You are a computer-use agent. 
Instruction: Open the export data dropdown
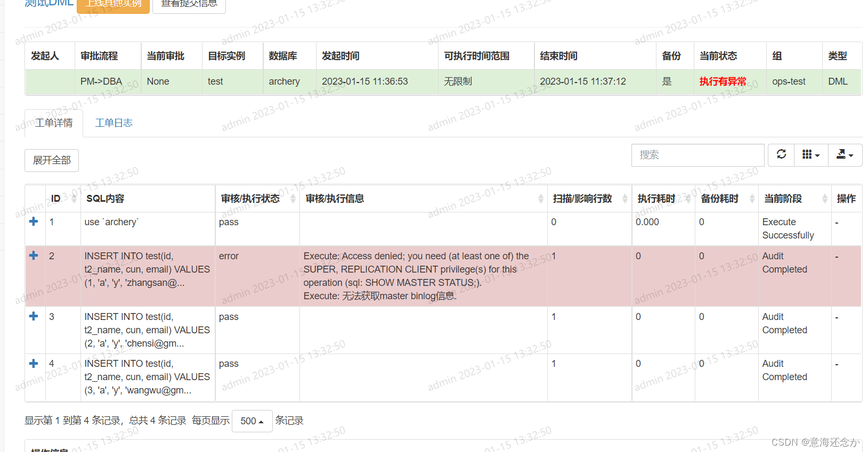[845, 155]
